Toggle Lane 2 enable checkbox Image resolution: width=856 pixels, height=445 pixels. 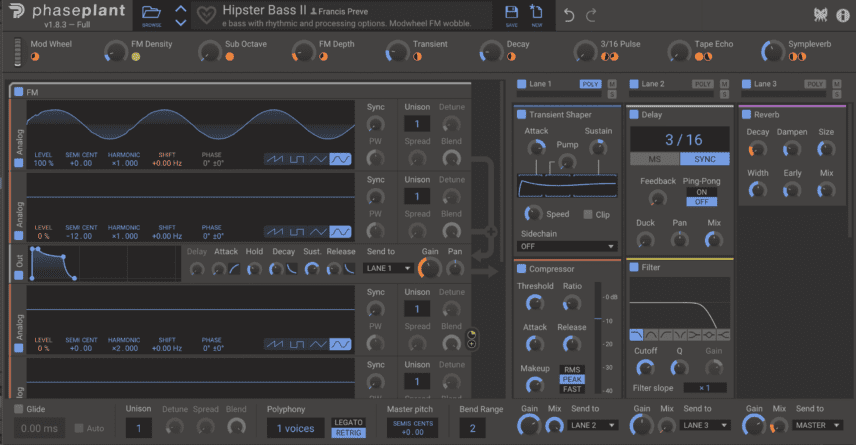(x=634, y=84)
